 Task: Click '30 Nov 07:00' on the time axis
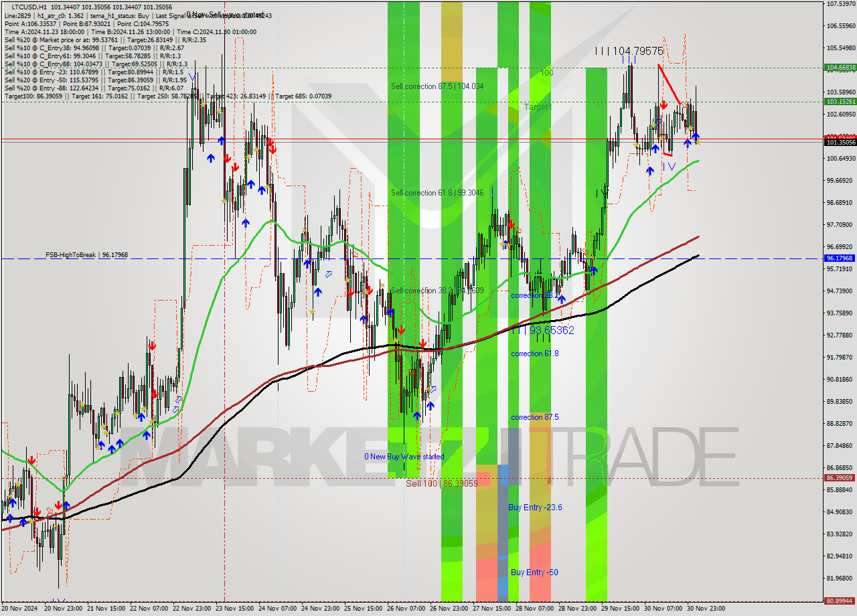click(664, 609)
